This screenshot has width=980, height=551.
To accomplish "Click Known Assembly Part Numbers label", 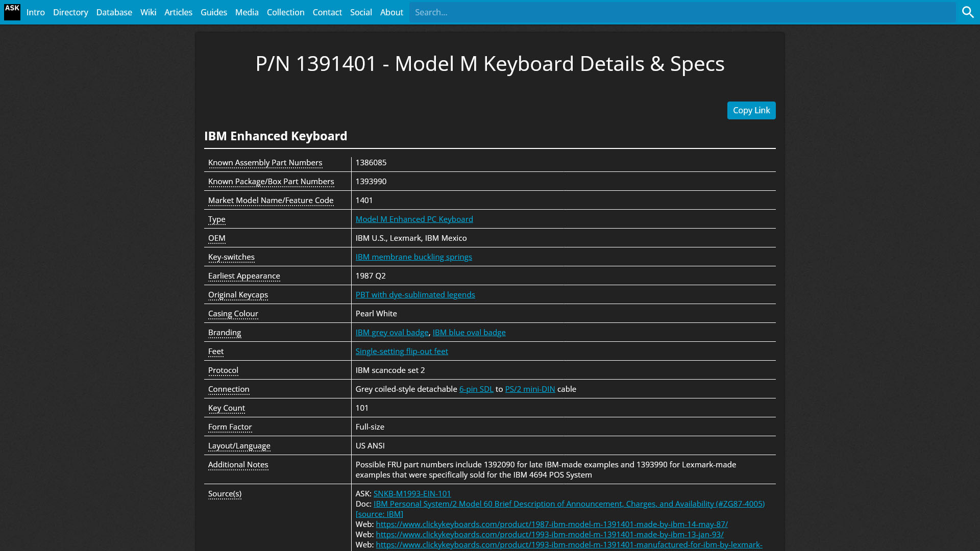I will [x=265, y=162].
